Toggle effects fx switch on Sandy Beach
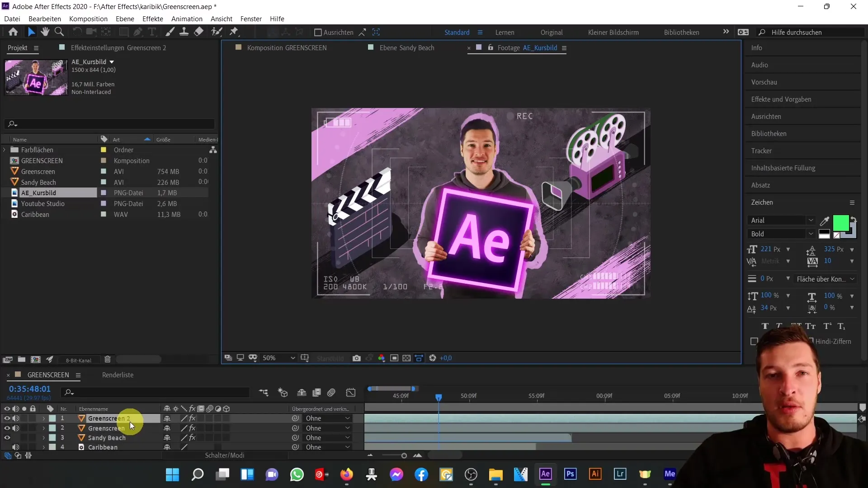The image size is (868, 488). click(193, 438)
